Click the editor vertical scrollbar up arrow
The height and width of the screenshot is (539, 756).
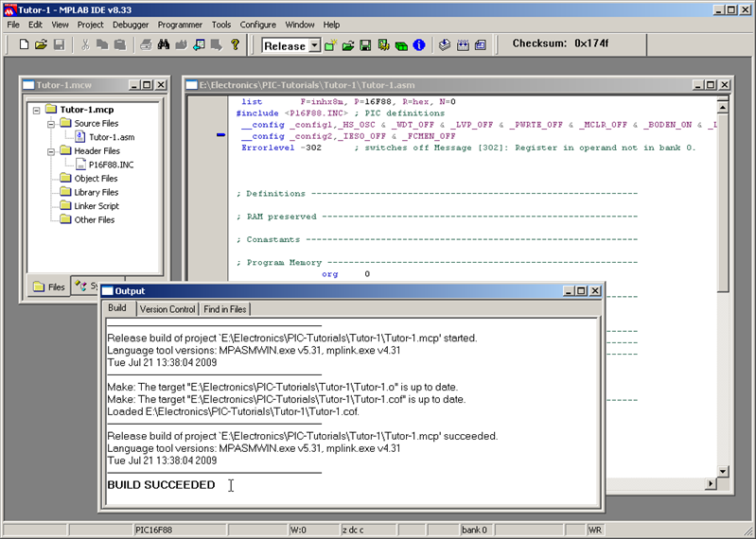point(722,107)
